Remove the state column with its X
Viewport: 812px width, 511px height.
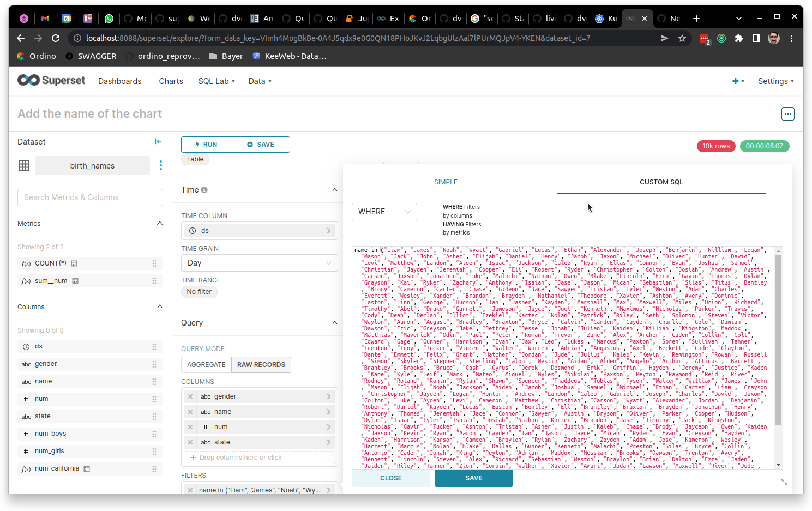pyautogui.click(x=190, y=442)
